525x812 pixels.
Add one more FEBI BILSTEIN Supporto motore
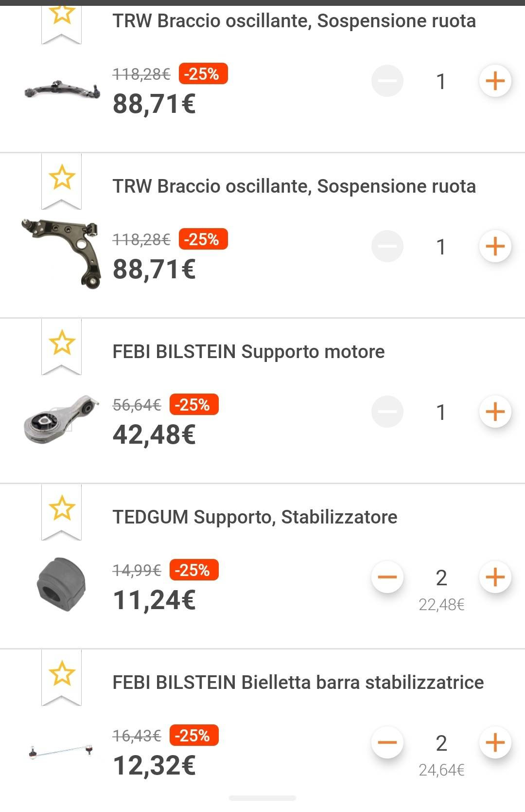tap(495, 412)
